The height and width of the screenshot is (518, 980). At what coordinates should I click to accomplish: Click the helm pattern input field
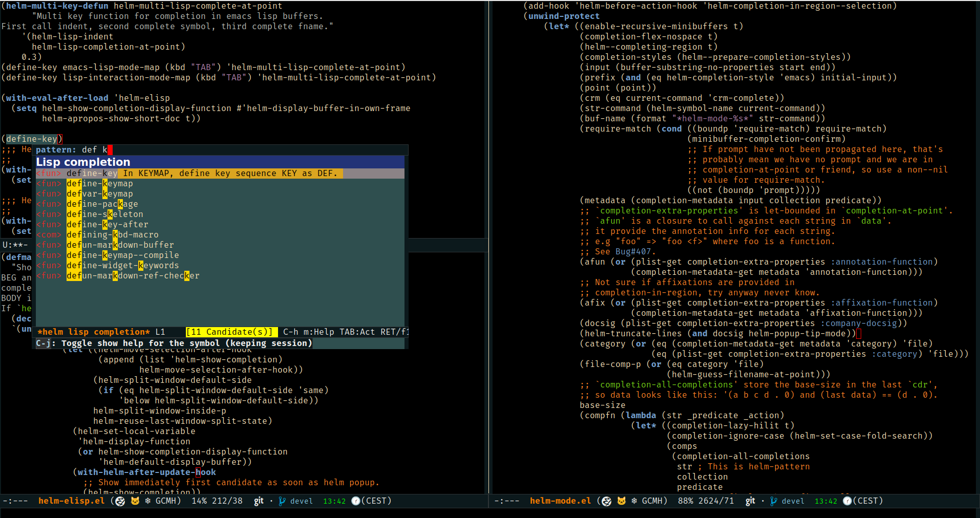(221, 150)
